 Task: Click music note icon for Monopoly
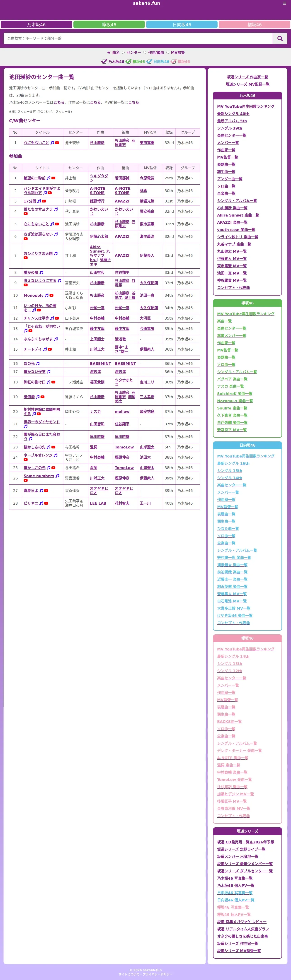point(46,295)
